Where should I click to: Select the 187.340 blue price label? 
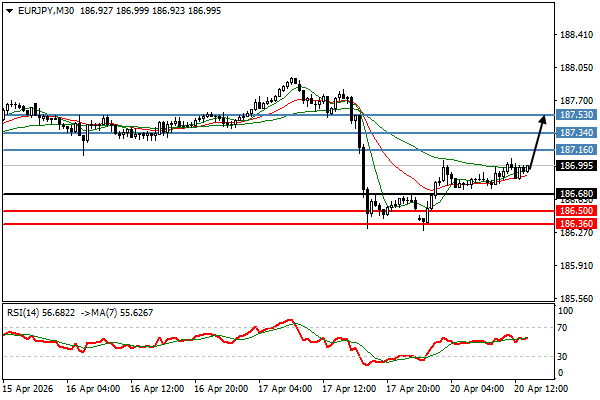574,132
